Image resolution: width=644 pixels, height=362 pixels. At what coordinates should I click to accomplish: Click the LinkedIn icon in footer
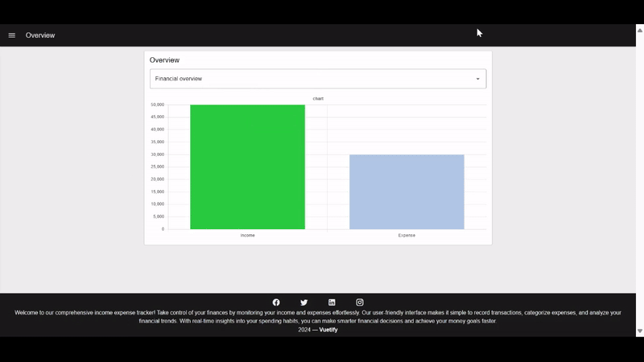(332, 302)
